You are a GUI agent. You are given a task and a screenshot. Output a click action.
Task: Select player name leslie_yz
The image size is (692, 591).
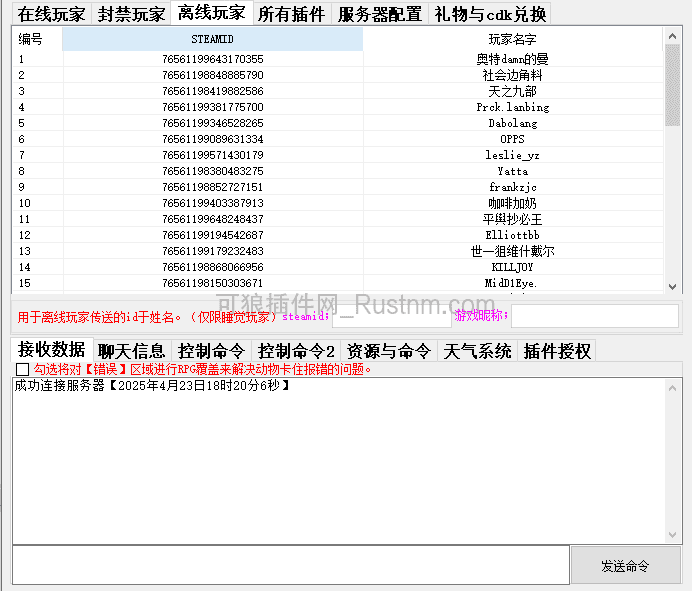pyautogui.click(x=512, y=155)
